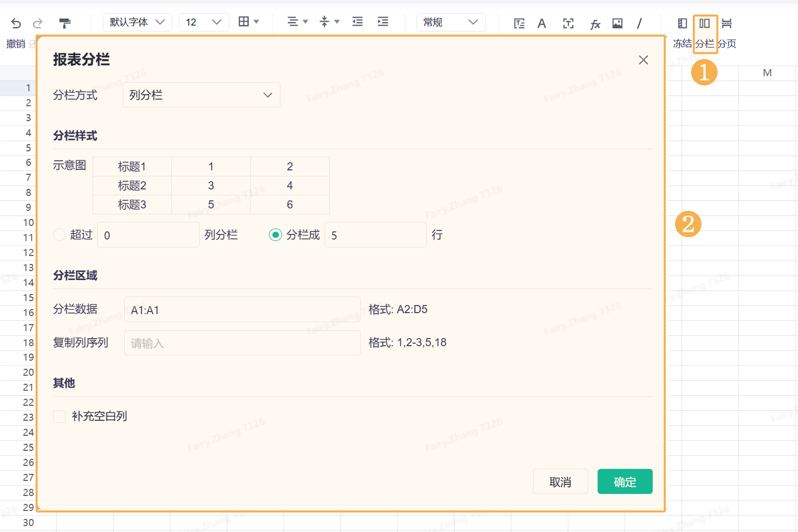Select row header 1
798x532 pixels.
pos(18,88)
